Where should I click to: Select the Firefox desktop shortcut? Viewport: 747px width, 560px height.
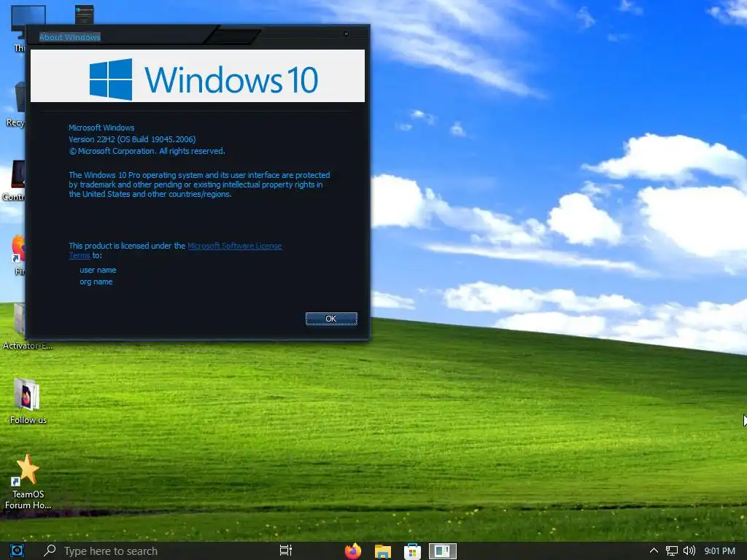click(x=18, y=254)
